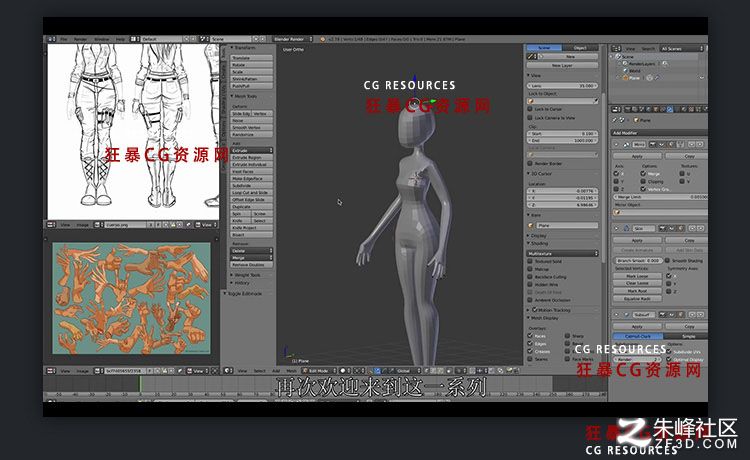Enable the Lock Camera to View checkbox

530,117
